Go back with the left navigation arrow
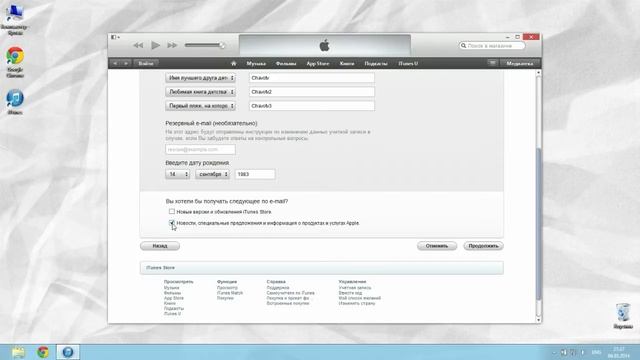Image resolution: width=640 pixels, height=360 pixels. point(116,63)
